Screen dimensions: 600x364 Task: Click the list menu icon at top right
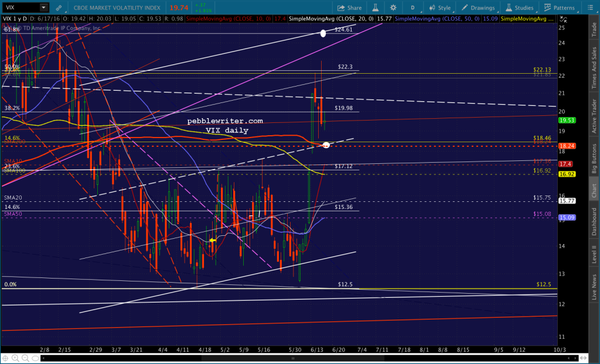pos(589,8)
